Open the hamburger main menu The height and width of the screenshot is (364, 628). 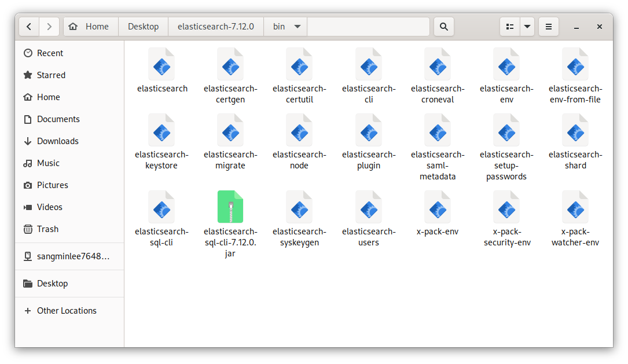[x=548, y=27]
